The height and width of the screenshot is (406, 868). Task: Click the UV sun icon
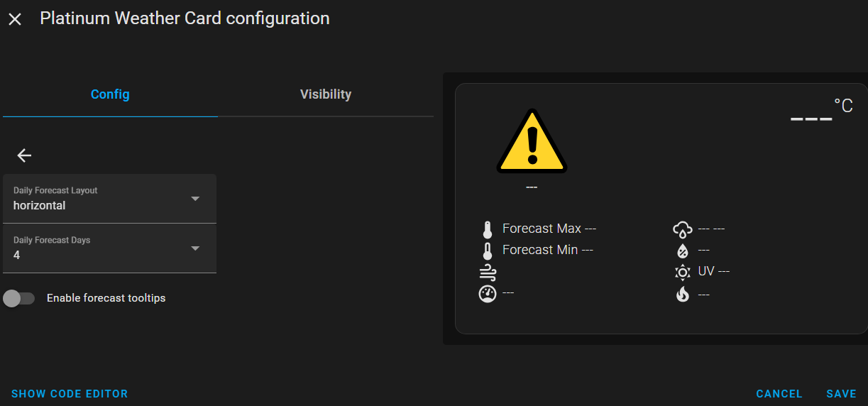tap(682, 272)
